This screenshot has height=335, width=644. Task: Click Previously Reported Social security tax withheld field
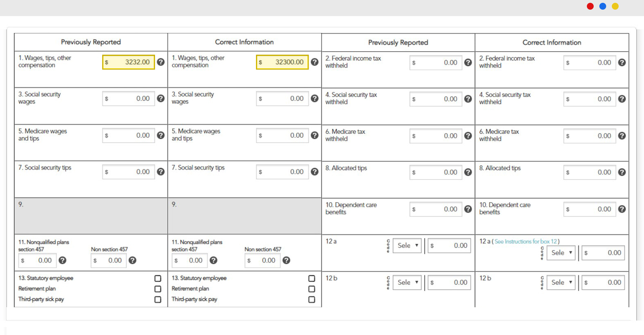point(436,99)
